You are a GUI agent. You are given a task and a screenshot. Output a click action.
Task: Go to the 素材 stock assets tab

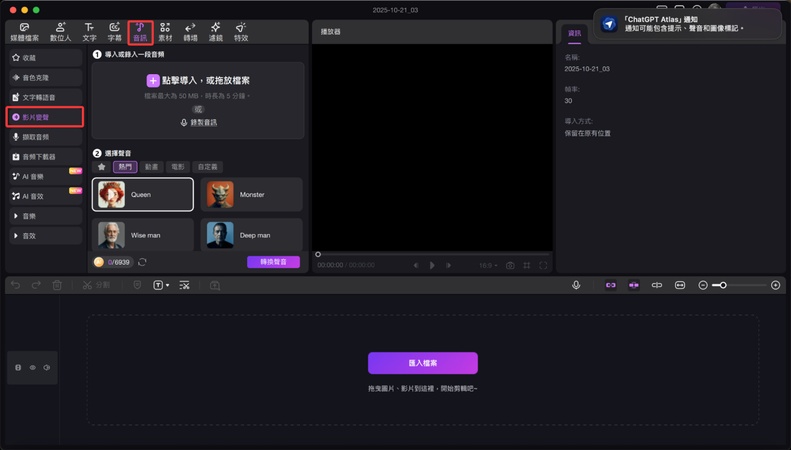tap(165, 32)
